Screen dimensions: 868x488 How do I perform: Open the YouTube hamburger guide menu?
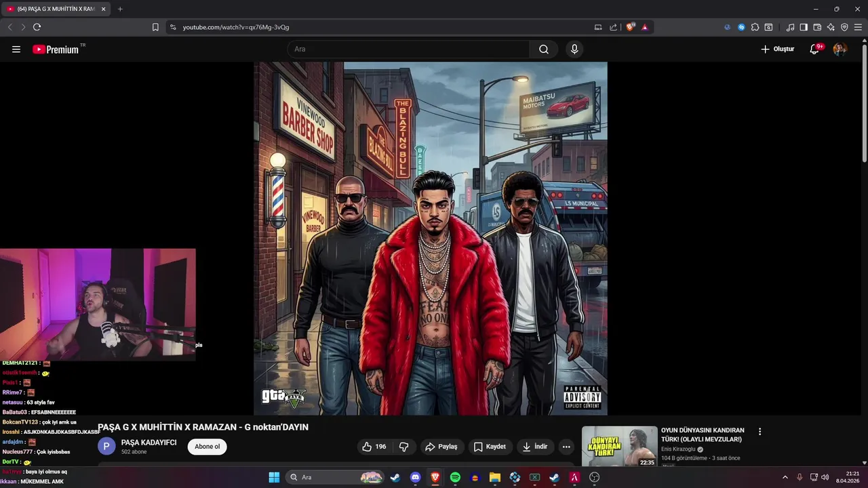pos(16,49)
